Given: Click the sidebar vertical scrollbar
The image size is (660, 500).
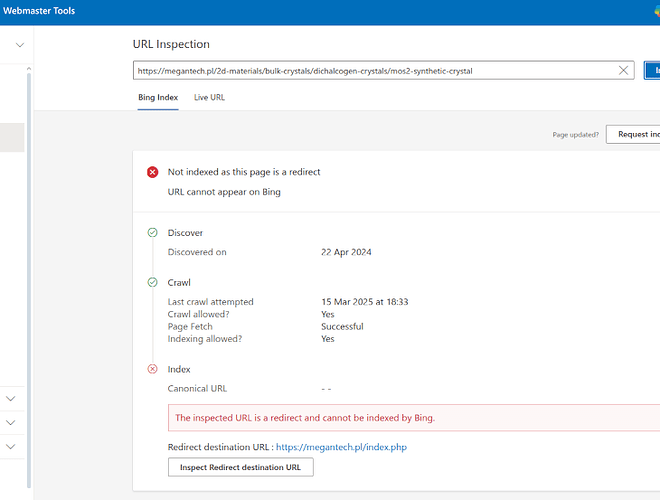Looking at the screenshot, I should pyautogui.click(x=29, y=280).
